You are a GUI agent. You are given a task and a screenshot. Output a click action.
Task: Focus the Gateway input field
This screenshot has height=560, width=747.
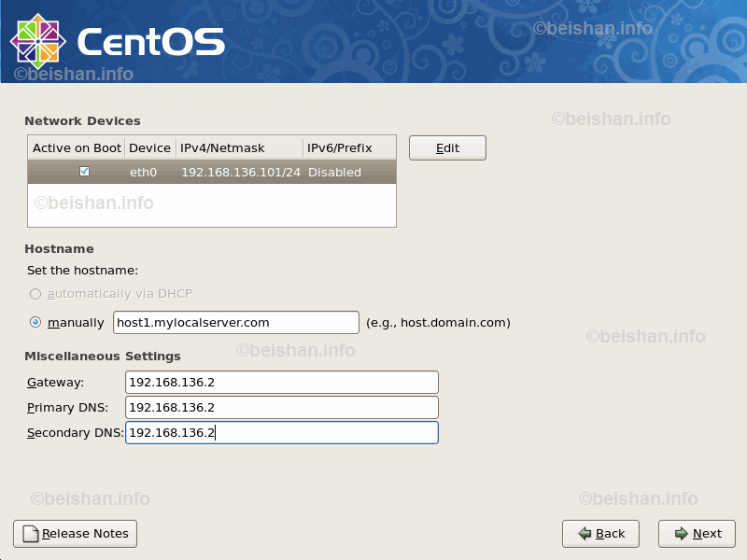point(281,383)
